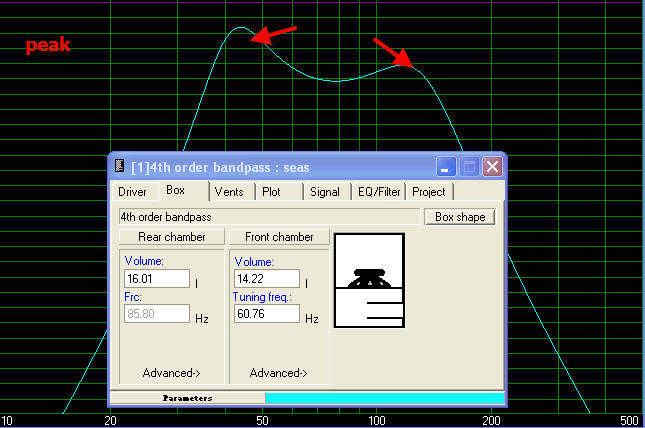Open the Plot tab
The width and height of the screenshot is (645, 428).
[x=271, y=192]
